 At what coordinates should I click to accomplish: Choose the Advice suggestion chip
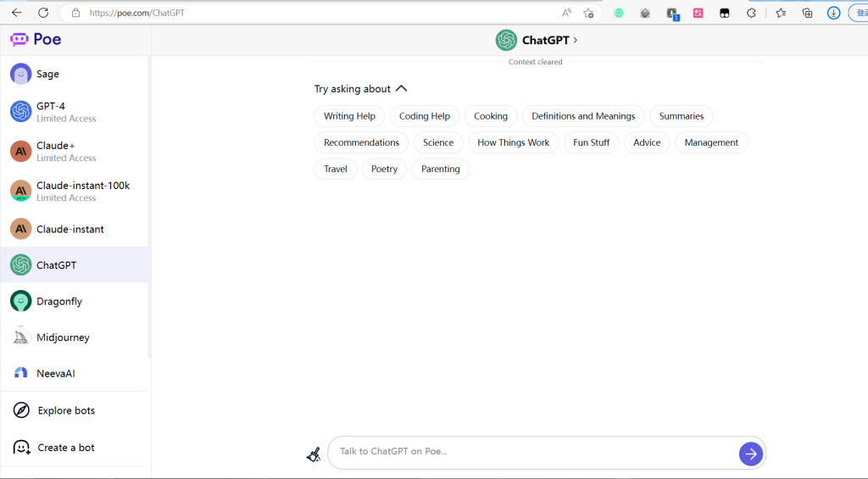pyautogui.click(x=647, y=142)
